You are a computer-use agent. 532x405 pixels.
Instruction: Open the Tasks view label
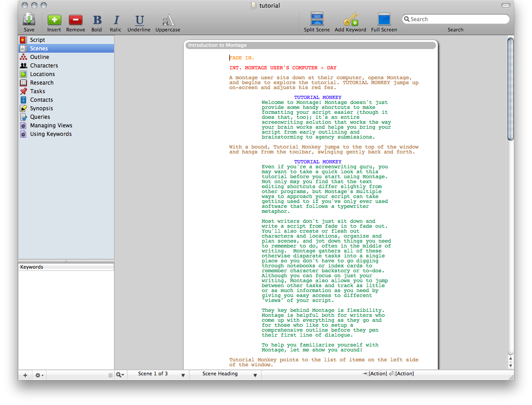[x=38, y=91]
